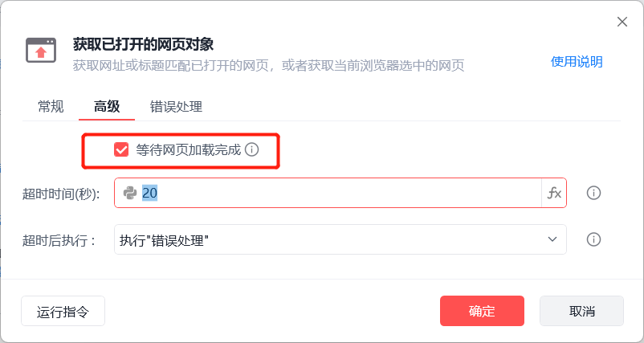
Task: Cancel the dialog with 取消
Action: click(581, 311)
